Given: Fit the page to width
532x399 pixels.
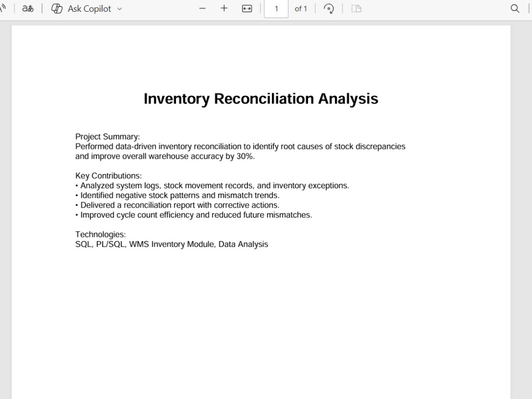Looking at the screenshot, I should pyautogui.click(x=247, y=9).
